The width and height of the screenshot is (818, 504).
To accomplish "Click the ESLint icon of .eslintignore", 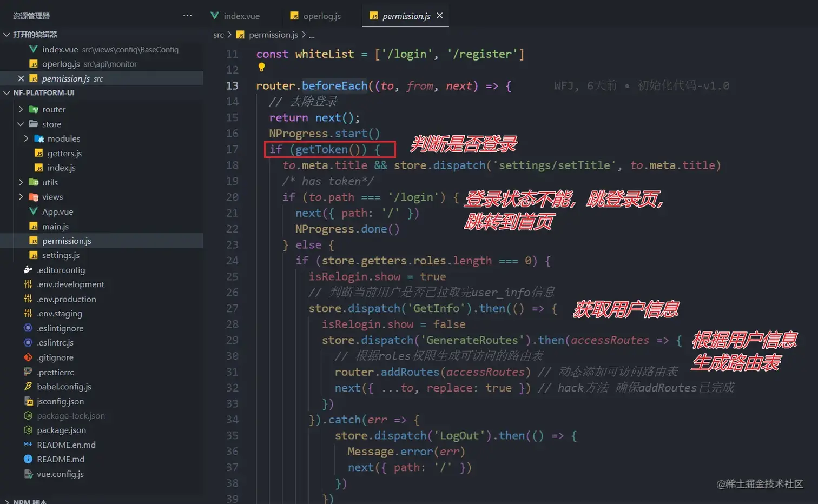I will [x=28, y=328].
